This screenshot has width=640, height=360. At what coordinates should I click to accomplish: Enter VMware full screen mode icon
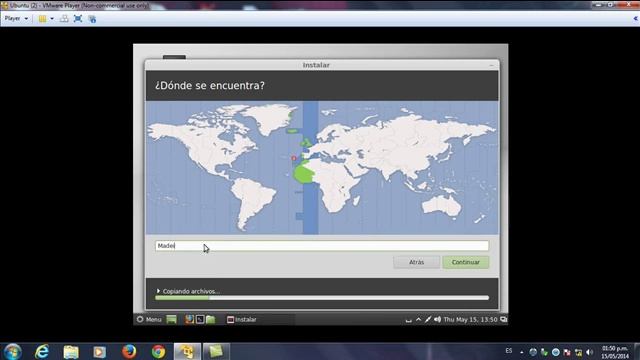[x=78, y=19]
